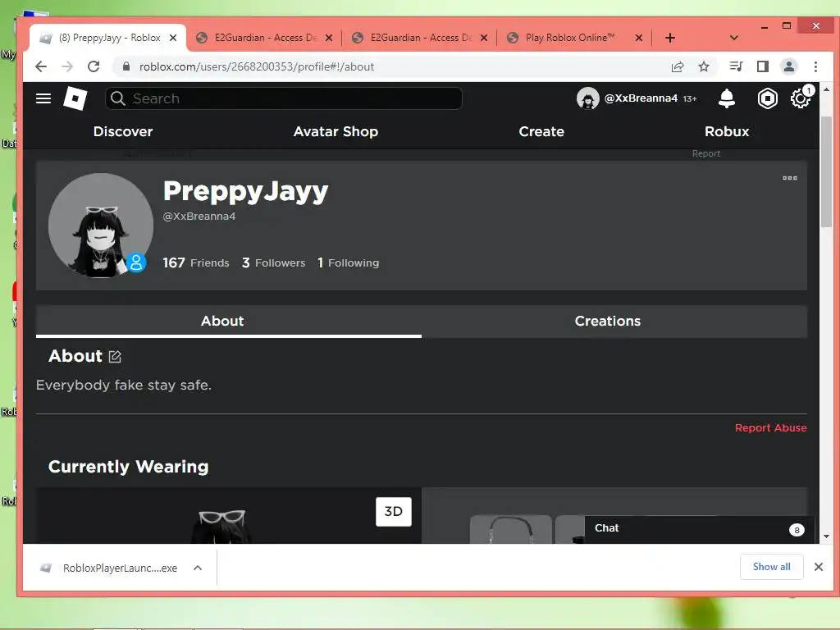The height and width of the screenshot is (630, 840).
Task: Open the profile three-dots options menu
Action: tap(790, 178)
